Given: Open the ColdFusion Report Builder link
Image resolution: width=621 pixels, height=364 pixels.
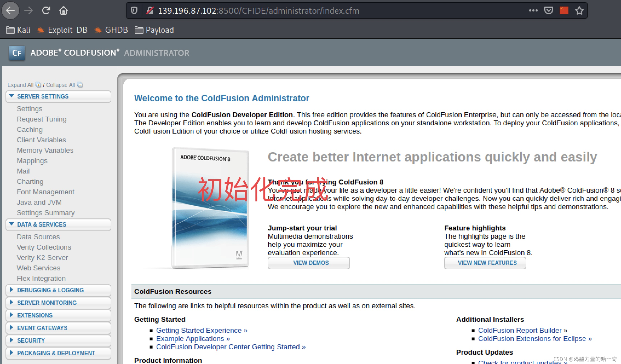Looking at the screenshot, I should 523,330.
